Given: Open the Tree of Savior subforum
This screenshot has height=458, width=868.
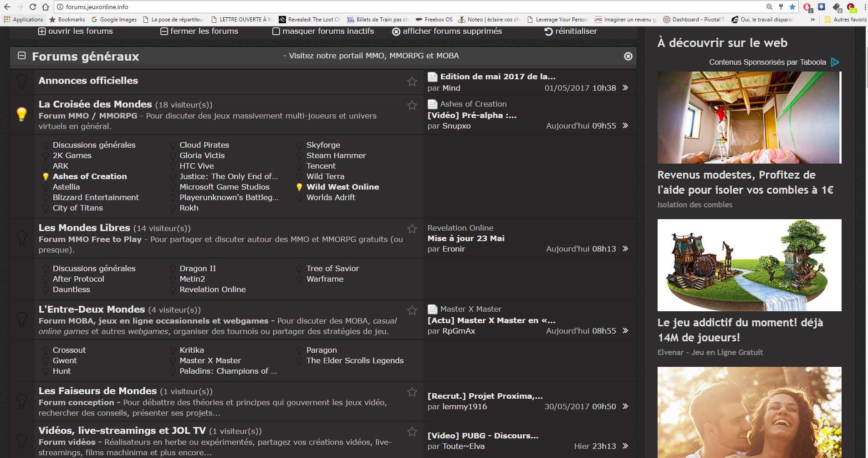Looking at the screenshot, I should click(332, 268).
